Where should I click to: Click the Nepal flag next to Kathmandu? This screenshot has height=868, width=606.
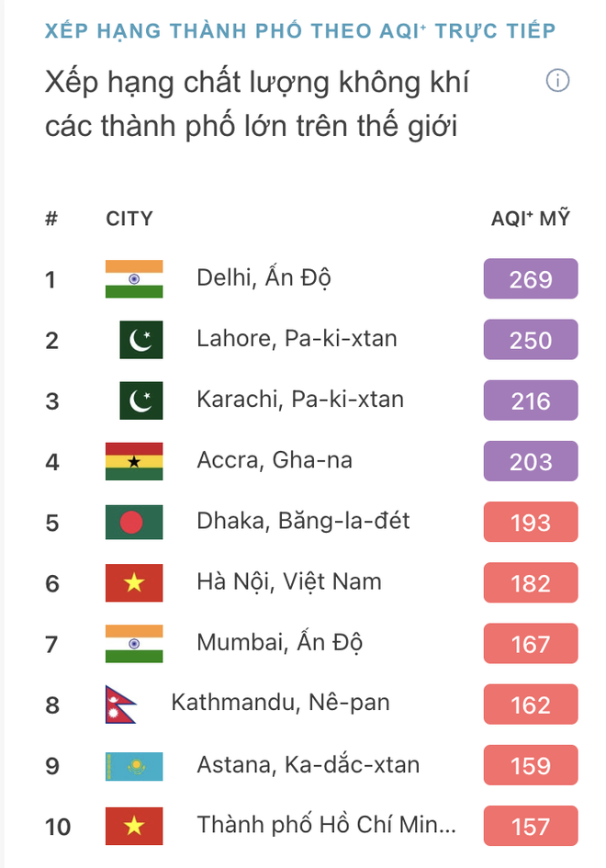pyautogui.click(x=121, y=705)
